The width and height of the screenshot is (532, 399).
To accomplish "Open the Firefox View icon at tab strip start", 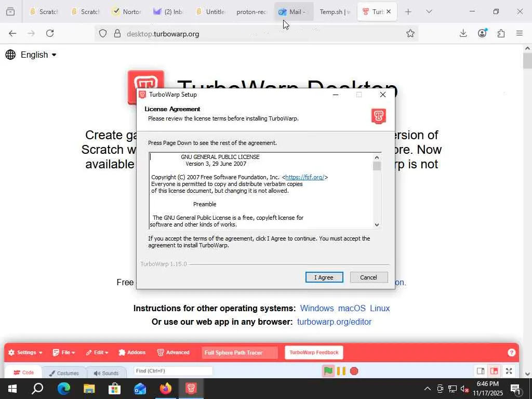I will (10, 12).
